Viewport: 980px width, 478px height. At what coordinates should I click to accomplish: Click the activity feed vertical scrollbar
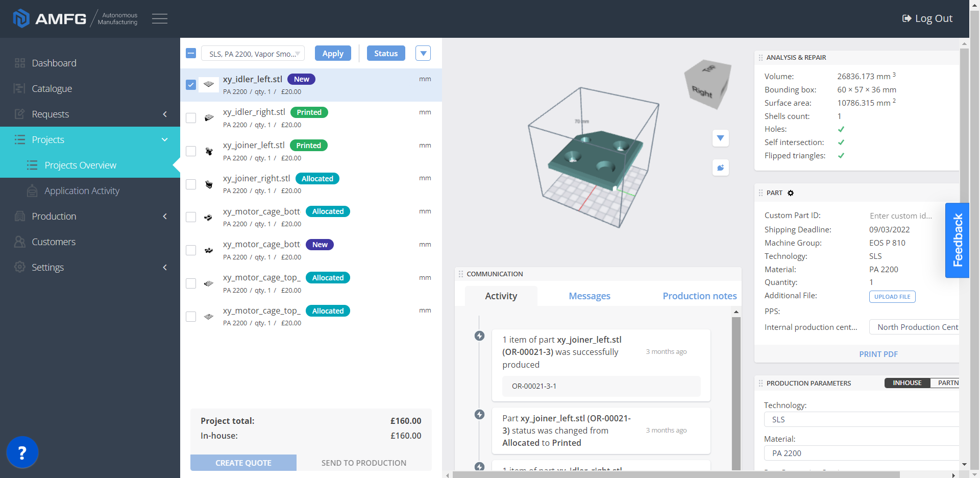point(736,388)
